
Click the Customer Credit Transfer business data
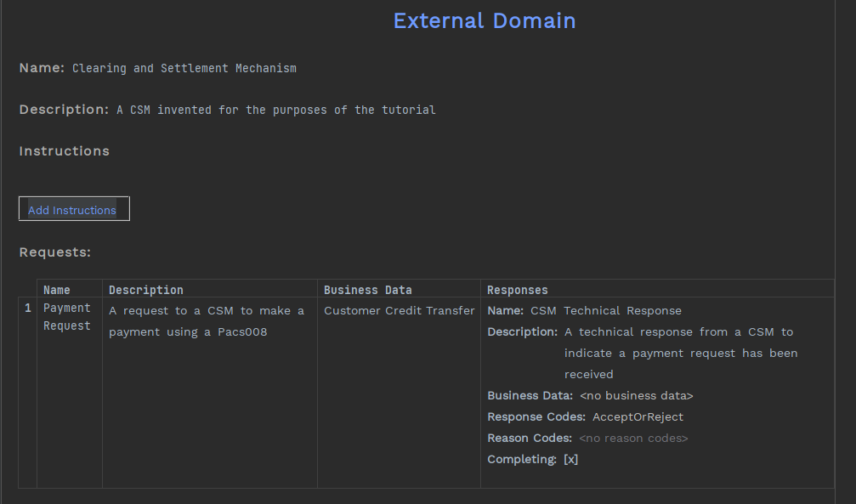(x=399, y=311)
